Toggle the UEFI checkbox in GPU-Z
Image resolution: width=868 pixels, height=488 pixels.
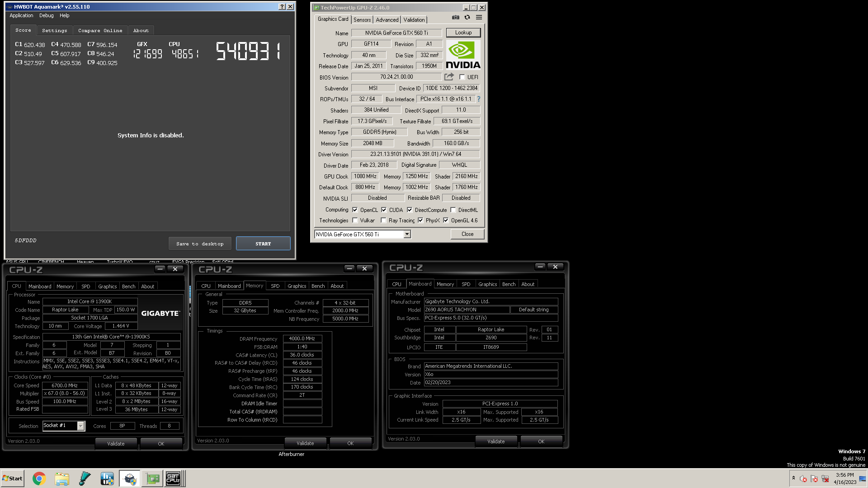pyautogui.click(x=462, y=77)
